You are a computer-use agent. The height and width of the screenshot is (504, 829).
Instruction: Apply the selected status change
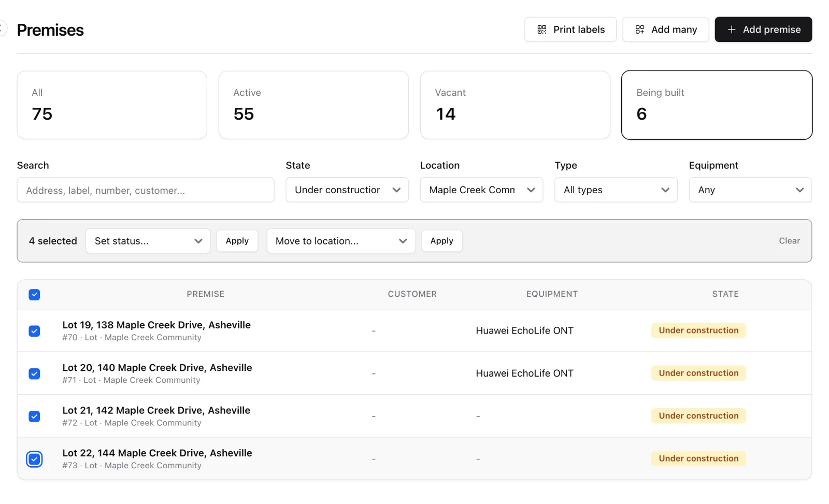[237, 241]
